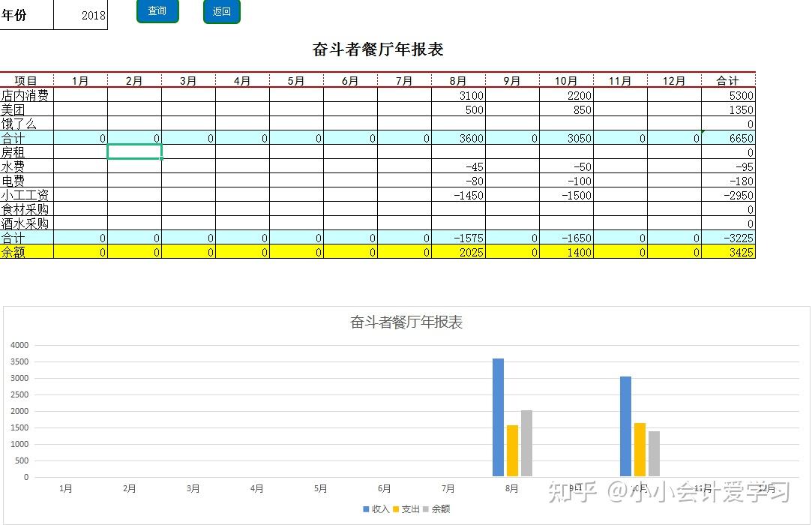812x525 pixels.
Task: Select the water fee cell showing -45
Action: pos(458,166)
